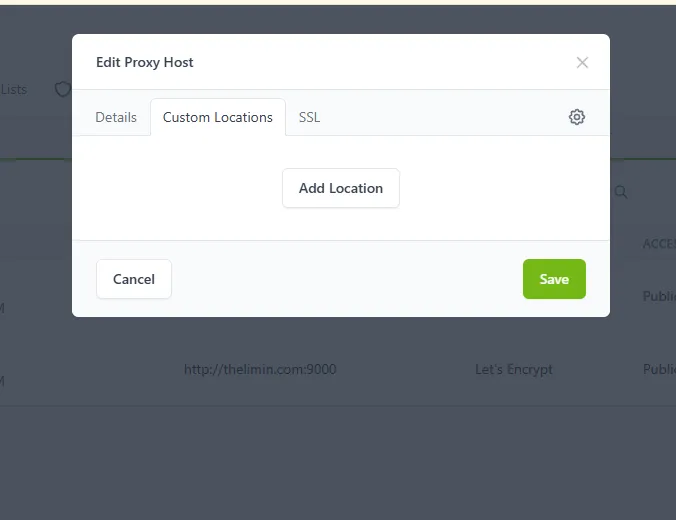Click Public access in the first row
676x520 pixels.
[x=658, y=296]
